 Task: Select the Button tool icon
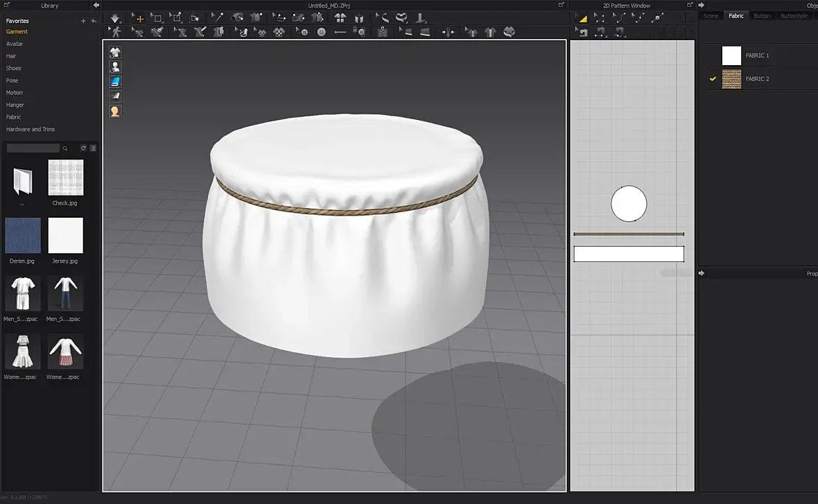[322, 32]
